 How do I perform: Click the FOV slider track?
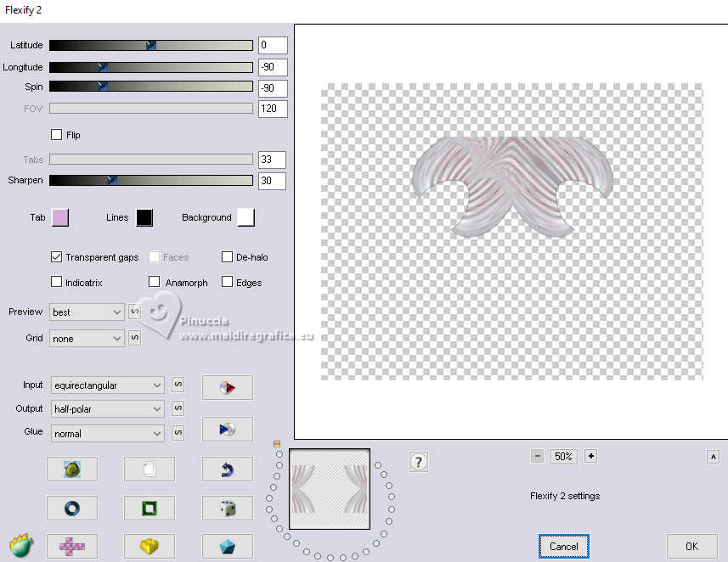[x=151, y=108]
